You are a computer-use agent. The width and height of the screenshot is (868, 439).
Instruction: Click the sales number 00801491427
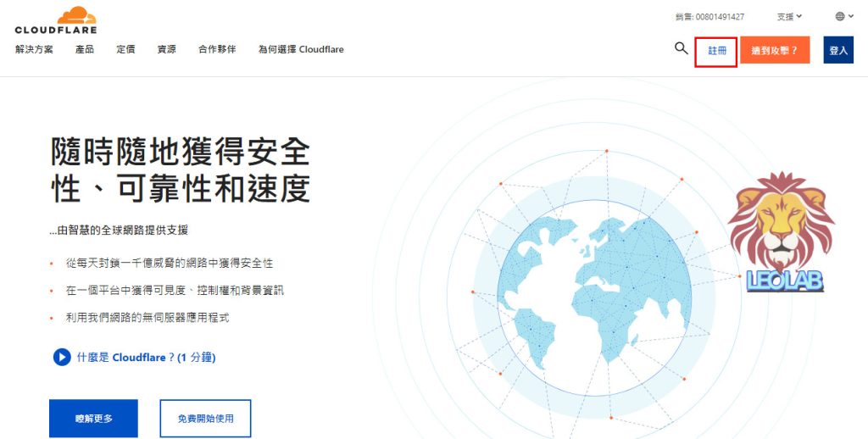720,17
